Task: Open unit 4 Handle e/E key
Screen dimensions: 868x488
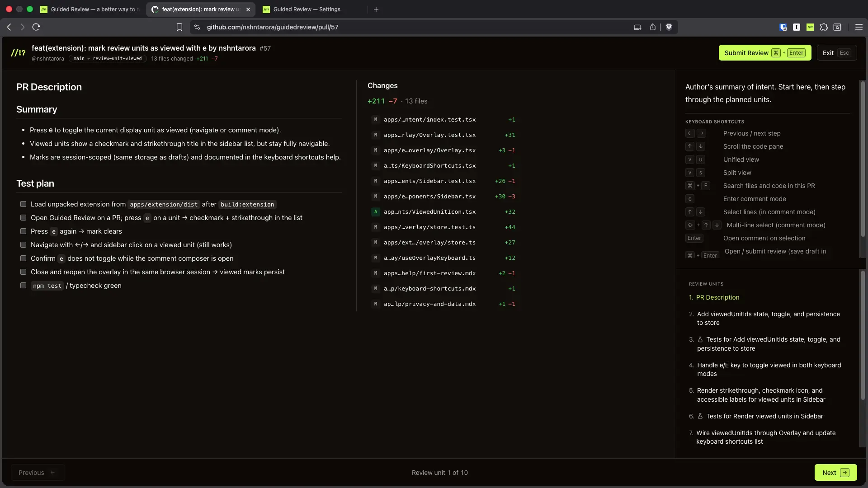Action: 768,370
